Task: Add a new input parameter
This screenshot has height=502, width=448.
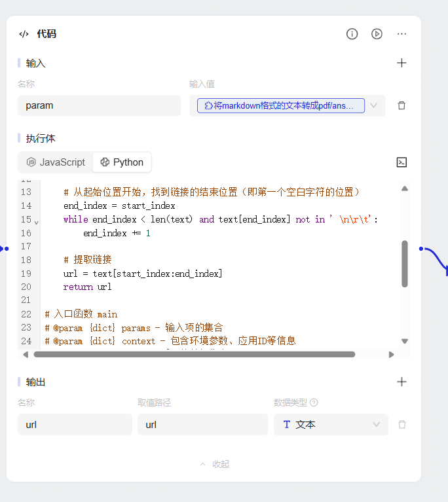Action: 401,63
